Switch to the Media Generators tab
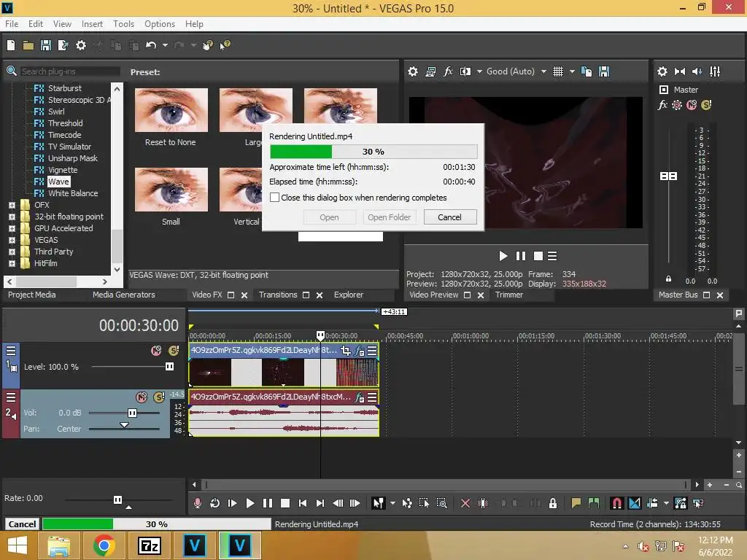This screenshot has width=747, height=560. [123, 295]
